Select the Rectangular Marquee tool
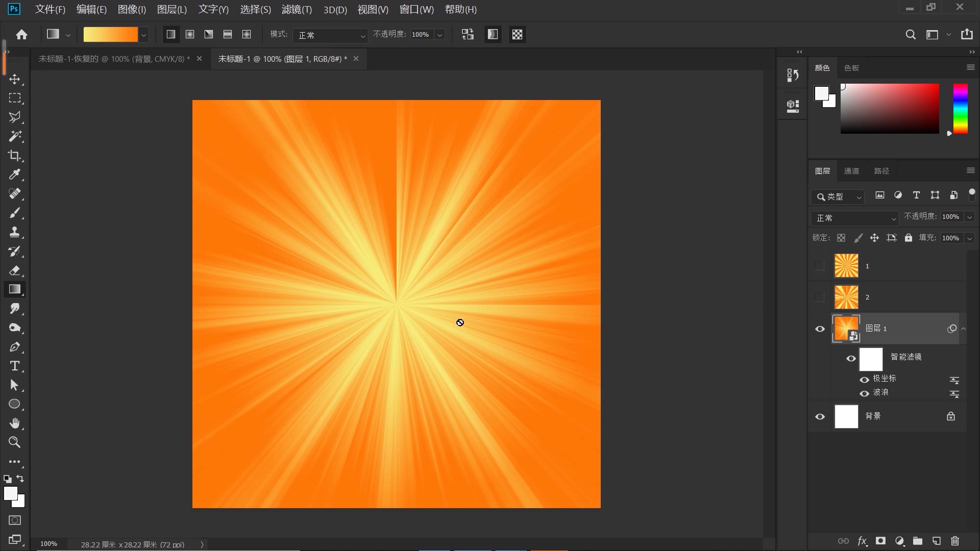 pos(15,98)
